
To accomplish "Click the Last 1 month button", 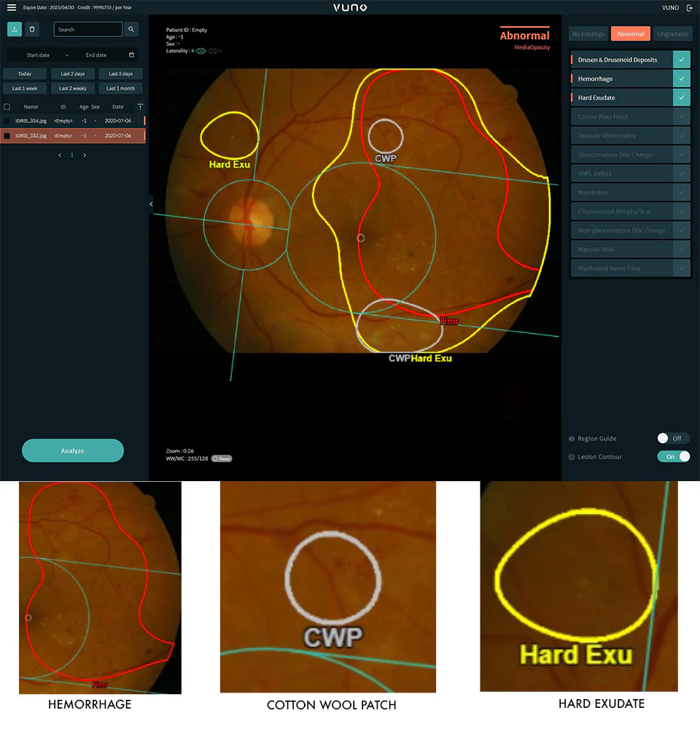I will coord(120,88).
